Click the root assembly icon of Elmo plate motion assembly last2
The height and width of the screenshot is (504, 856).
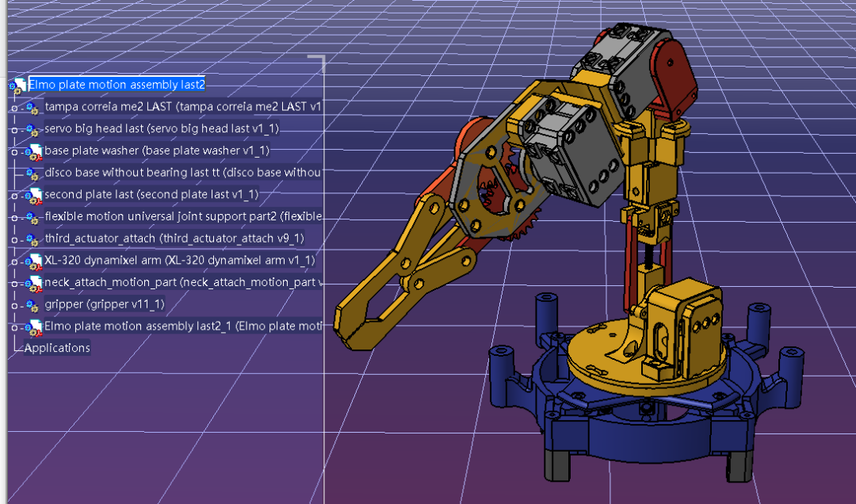(x=17, y=85)
